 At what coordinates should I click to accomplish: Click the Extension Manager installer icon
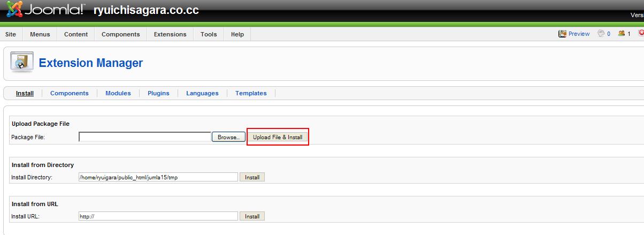22,63
